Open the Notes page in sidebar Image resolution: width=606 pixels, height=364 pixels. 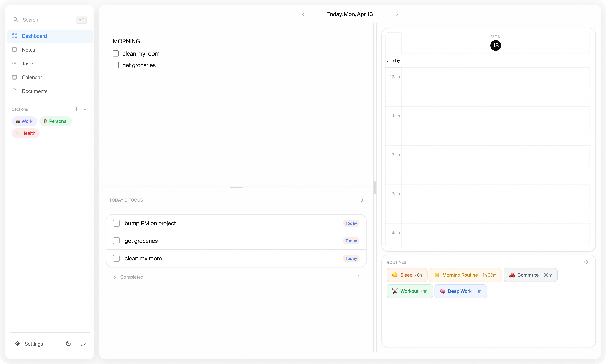coord(28,50)
